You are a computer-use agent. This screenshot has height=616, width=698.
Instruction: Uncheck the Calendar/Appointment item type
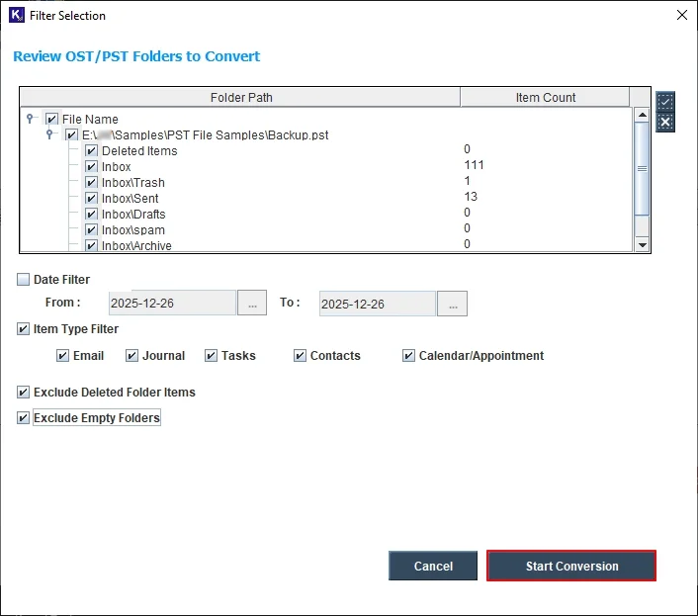(408, 356)
